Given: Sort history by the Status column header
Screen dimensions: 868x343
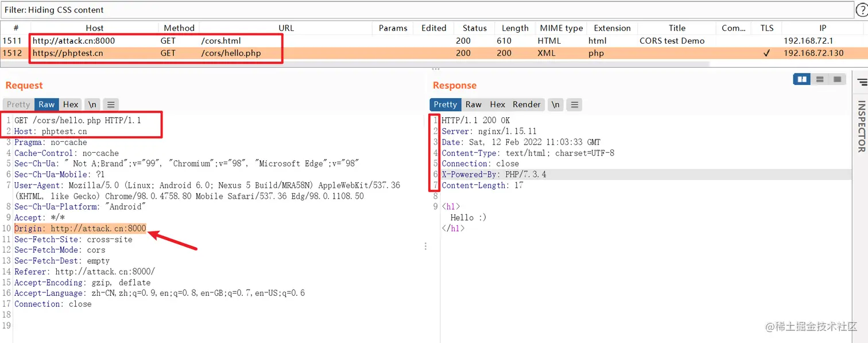Looking at the screenshot, I should [475, 28].
